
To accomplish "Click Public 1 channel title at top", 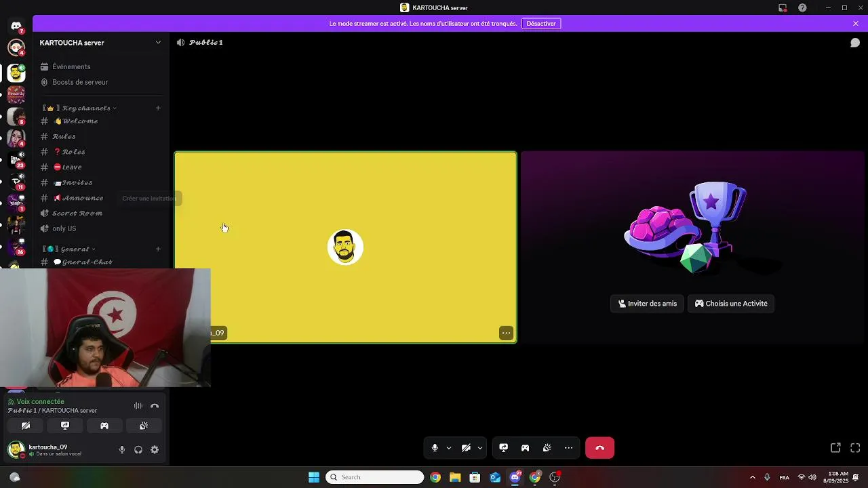I will (206, 43).
